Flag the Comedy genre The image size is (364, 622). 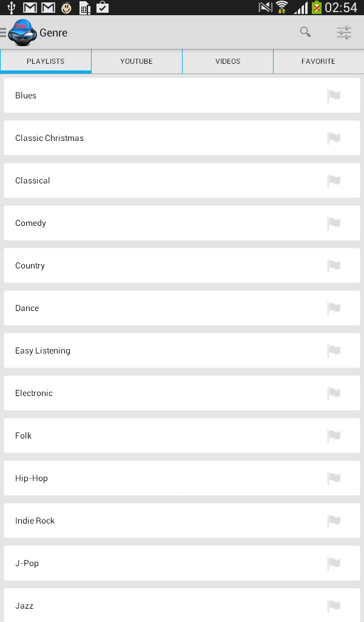pos(334,224)
